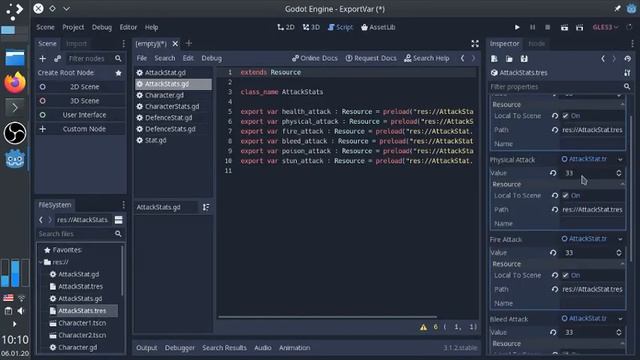Image resolution: width=640 pixels, height=360 pixels.
Task: Save the current resource in Inspector
Action: [524, 59]
